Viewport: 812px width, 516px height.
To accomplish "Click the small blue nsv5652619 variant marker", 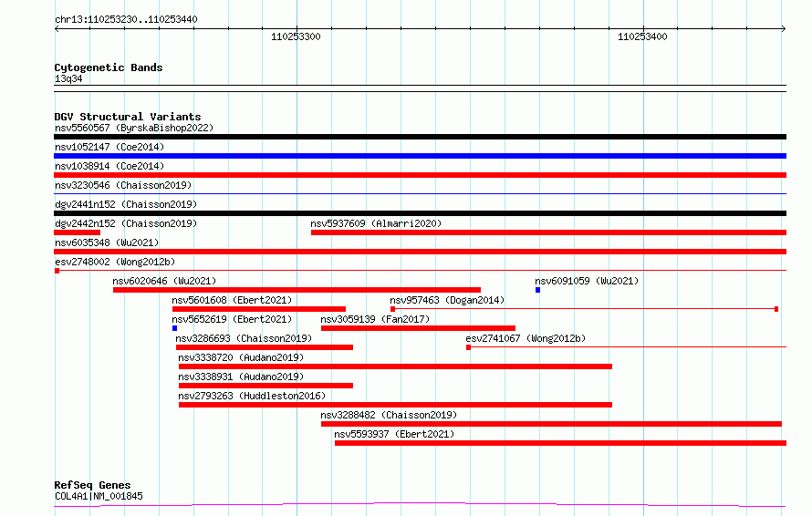I will pos(174,328).
